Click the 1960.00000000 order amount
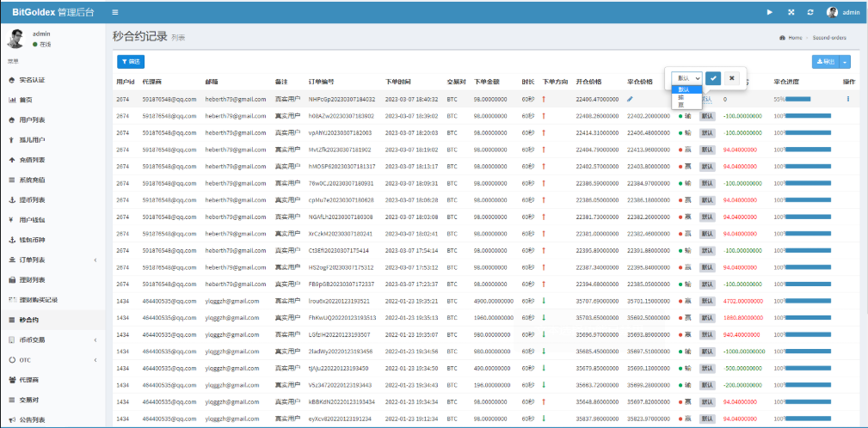This screenshot has height=428, width=868. (x=494, y=317)
